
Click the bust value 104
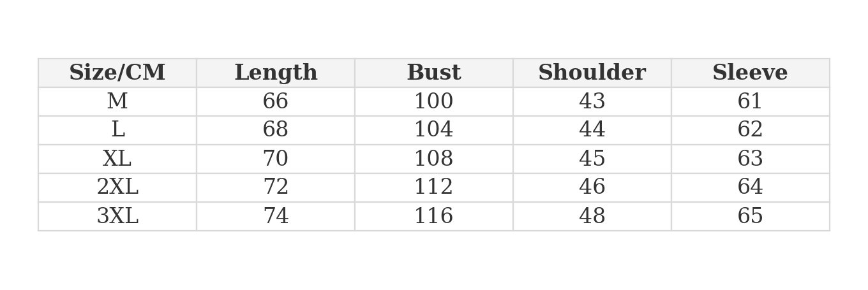(x=434, y=130)
